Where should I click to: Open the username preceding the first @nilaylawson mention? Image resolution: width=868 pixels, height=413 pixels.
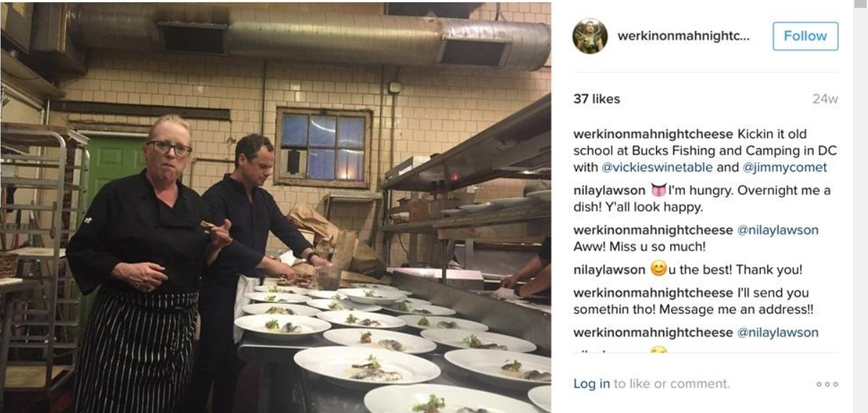653,230
